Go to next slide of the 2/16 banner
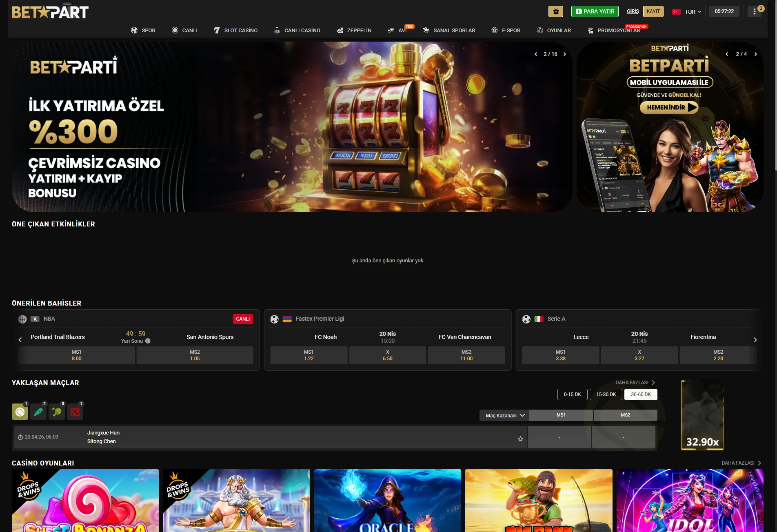This screenshot has width=777, height=532. [565, 54]
